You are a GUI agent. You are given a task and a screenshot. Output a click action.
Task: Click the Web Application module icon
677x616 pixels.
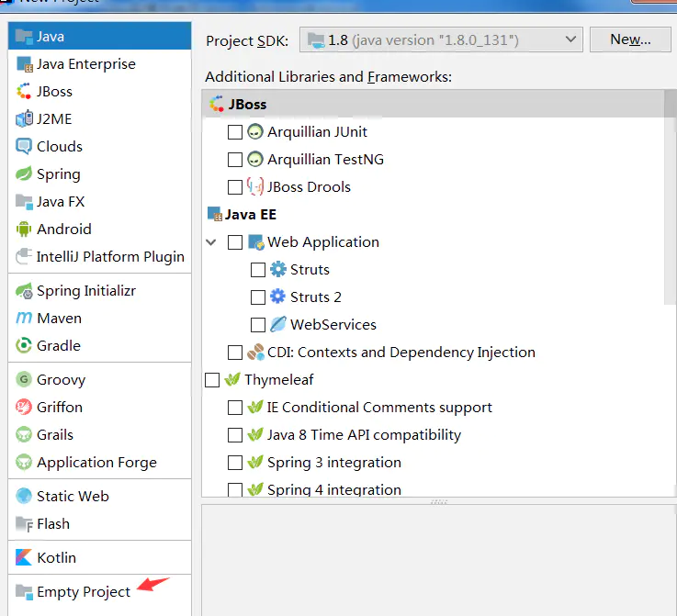click(255, 242)
